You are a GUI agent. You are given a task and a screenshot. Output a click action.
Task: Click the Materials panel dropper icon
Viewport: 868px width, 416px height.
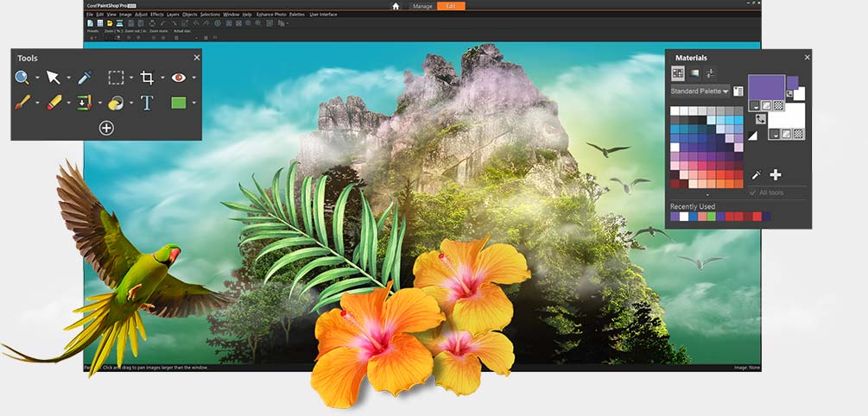pyautogui.click(x=757, y=175)
